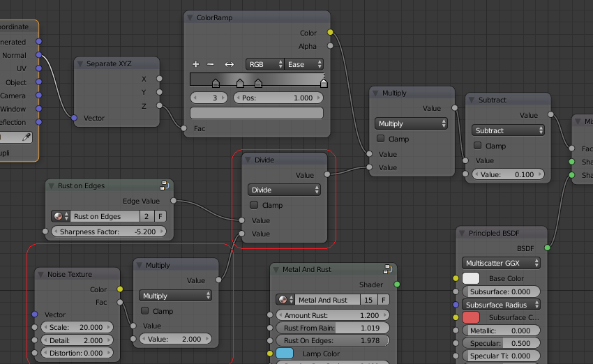Collapse the Noise Texture node
Screen dimensions: 593x364
[x=41, y=275]
